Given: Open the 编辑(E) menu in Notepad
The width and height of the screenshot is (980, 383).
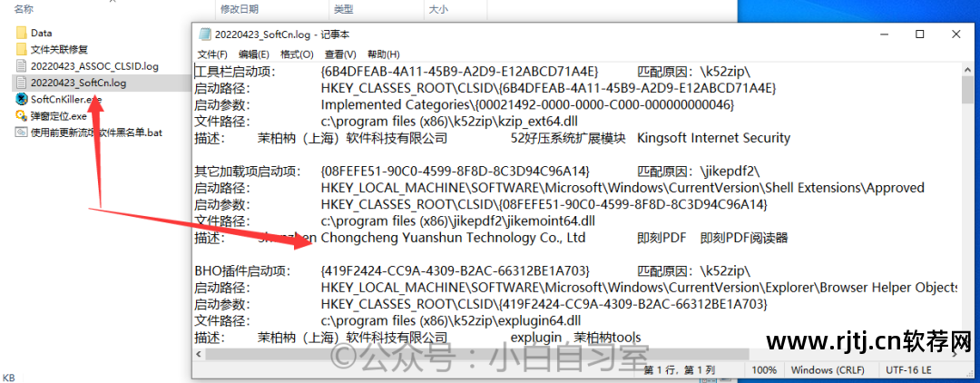Looking at the screenshot, I should coord(254,54).
